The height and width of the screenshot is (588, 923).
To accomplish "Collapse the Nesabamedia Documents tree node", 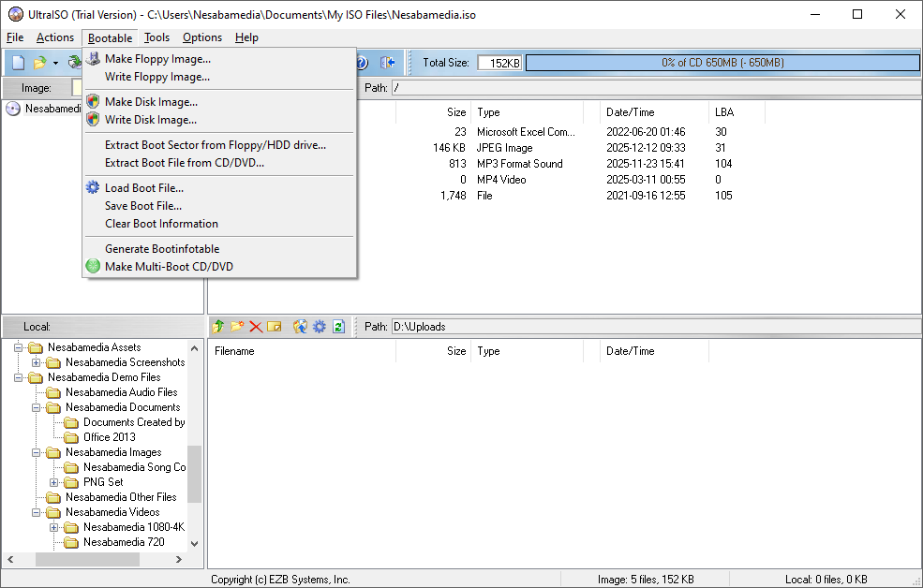I will click(37, 407).
